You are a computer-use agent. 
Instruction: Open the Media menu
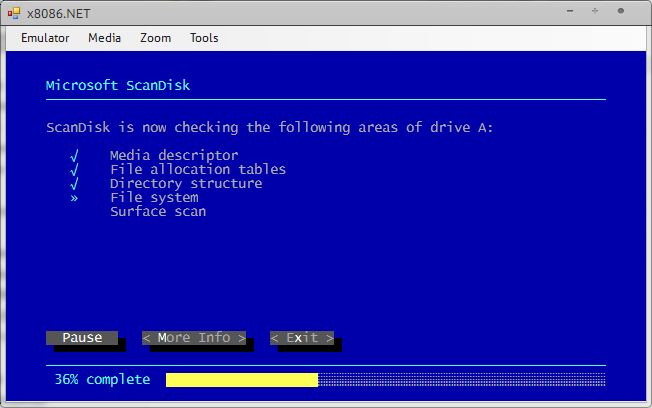(104, 38)
